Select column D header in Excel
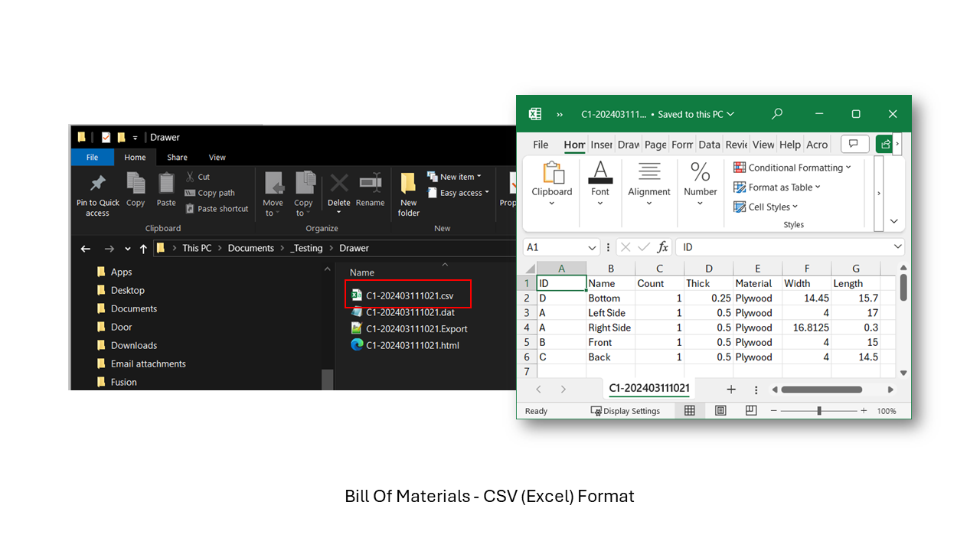 (x=708, y=269)
